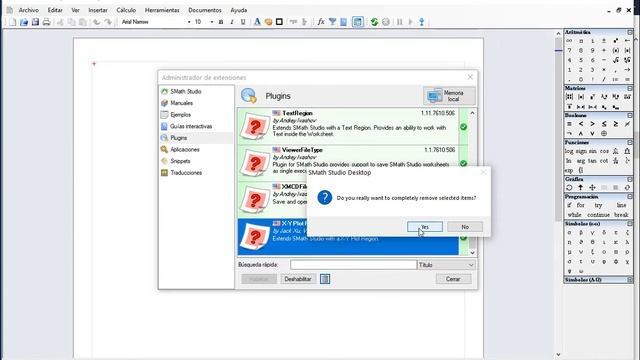Open the Ayuda menu
The width and height of the screenshot is (640, 360).
point(239,10)
